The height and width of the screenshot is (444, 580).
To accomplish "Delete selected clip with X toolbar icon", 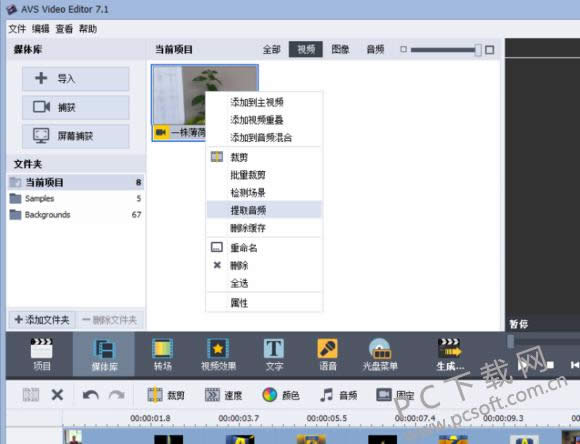I will tap(57, 395).
